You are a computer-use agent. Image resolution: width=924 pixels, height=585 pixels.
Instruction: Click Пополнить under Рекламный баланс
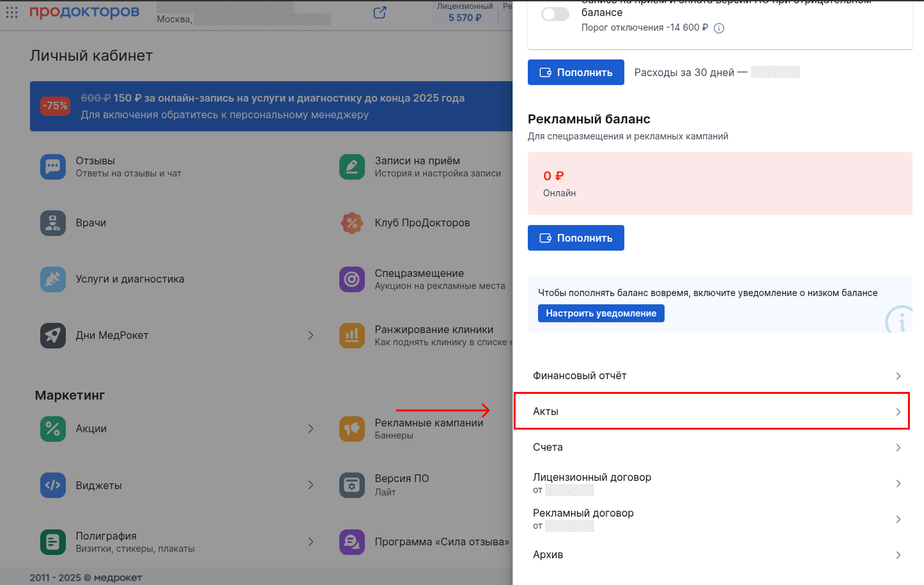coord(576,238)
